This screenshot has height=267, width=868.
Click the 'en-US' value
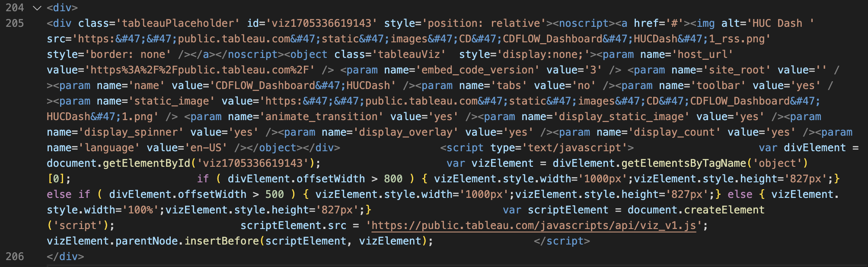pos(206,148)
